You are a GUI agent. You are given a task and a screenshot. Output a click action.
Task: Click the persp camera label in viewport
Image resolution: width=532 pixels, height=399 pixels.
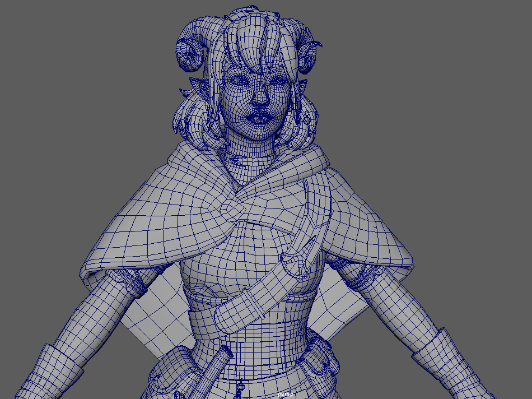pos(286,395)
